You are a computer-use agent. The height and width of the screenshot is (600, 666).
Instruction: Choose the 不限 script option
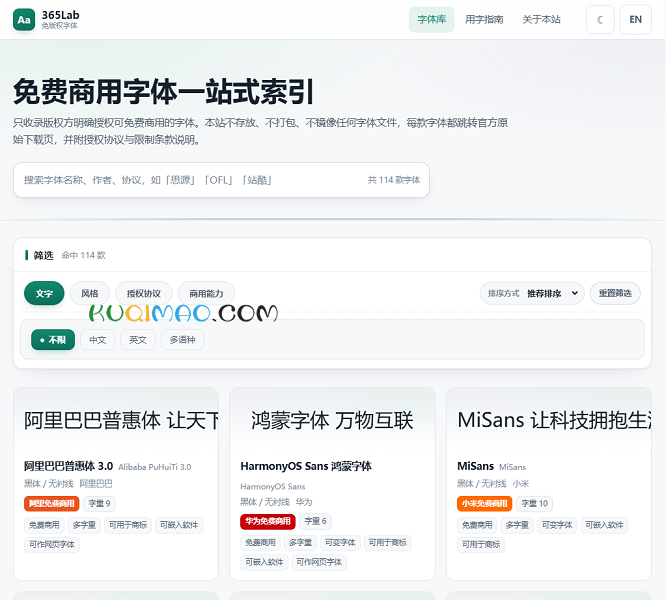(53, 340)
